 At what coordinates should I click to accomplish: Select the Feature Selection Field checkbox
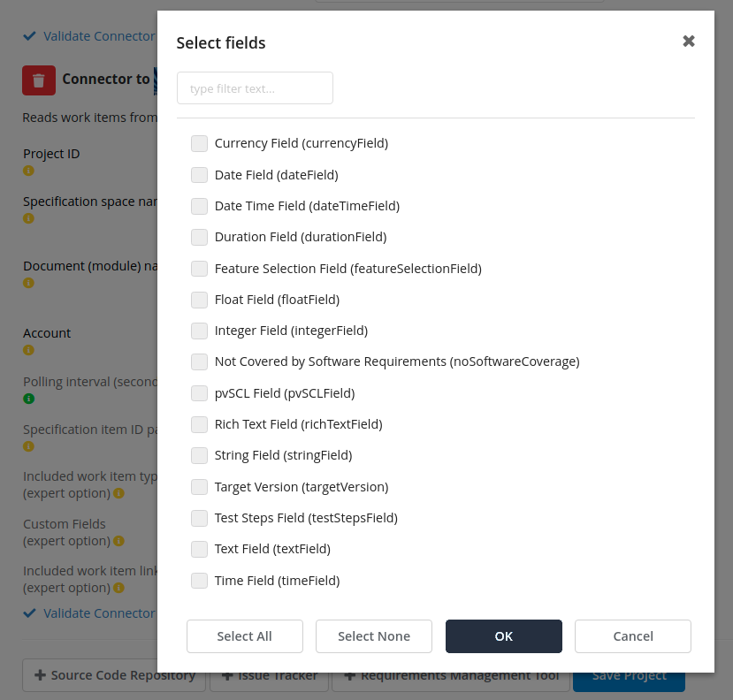tap(199, 269)
